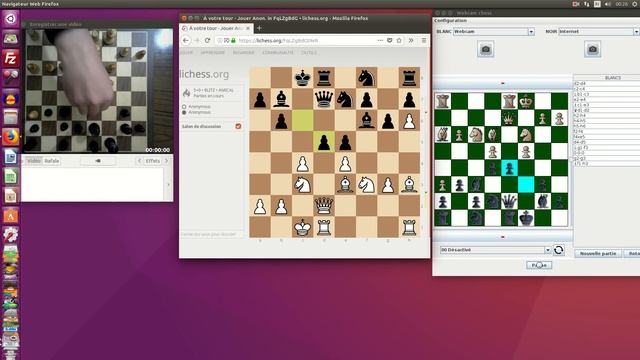640x360 pixels.
Task: Go to next effects page arrow
Action: point(167,161)
